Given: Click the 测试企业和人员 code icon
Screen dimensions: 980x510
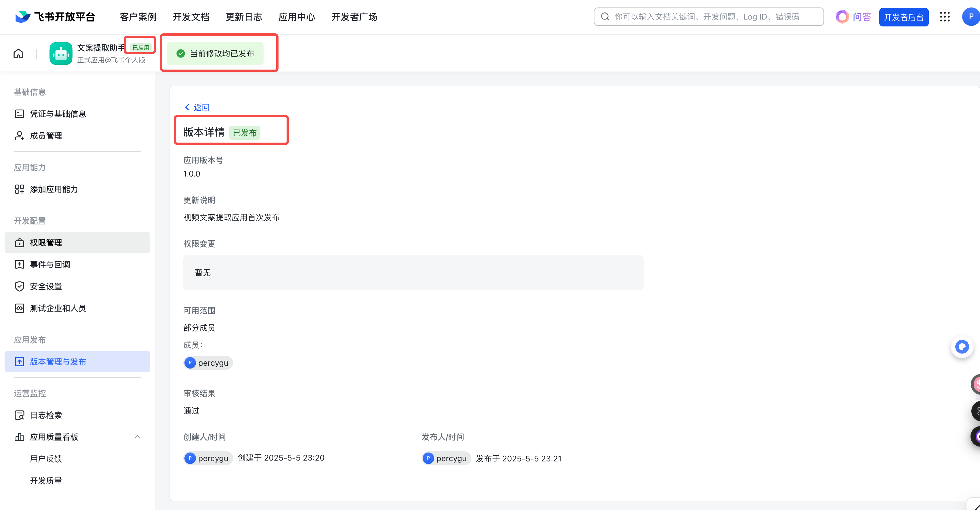Looking at the screenshot, I should tap(19, 308).
